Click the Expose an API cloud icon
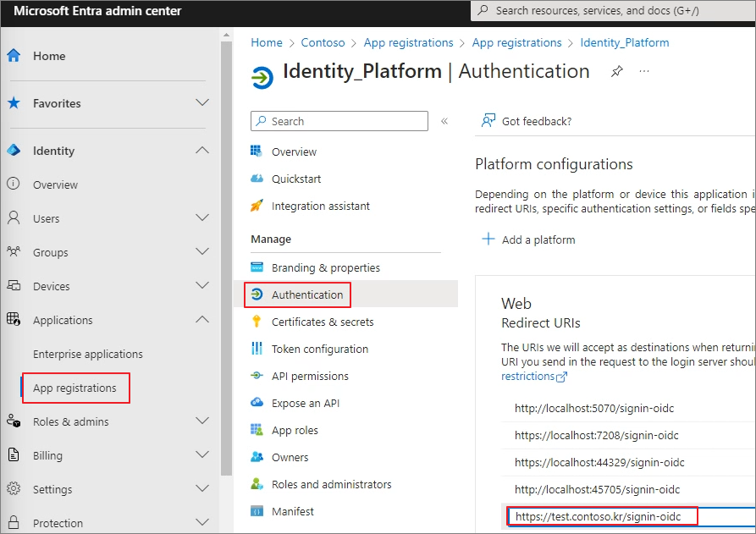The height and width of the screenshot is (534, 756). [x=257, y=403]
